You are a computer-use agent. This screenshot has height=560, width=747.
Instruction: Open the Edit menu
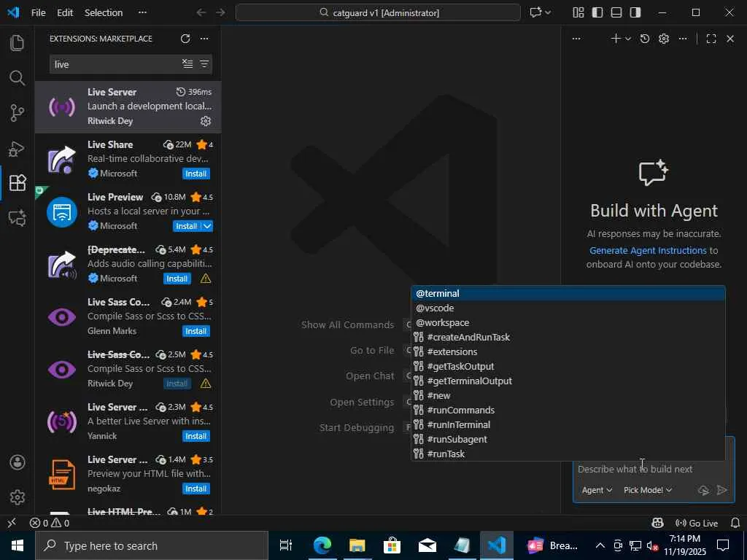(65, 12)
